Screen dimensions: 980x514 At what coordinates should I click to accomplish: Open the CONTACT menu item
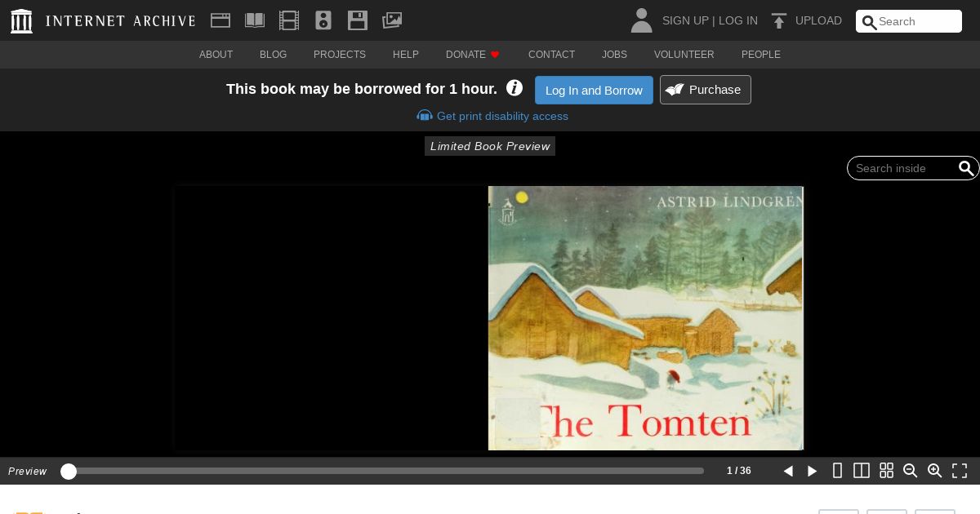[552, 55]
